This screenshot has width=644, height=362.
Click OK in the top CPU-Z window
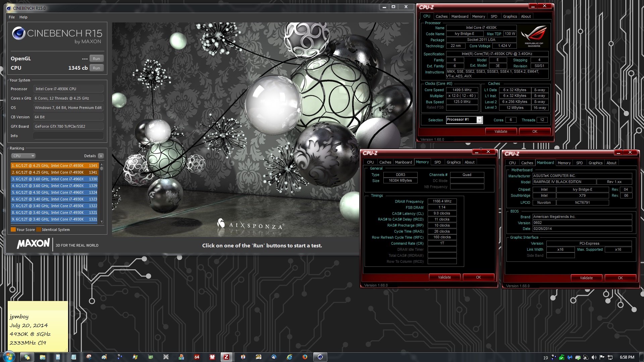pos(535,131)
